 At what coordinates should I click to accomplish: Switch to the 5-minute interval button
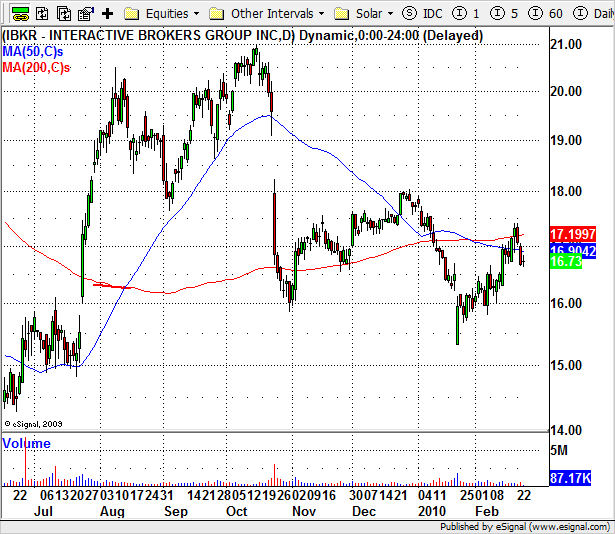(x=504, y=14)
